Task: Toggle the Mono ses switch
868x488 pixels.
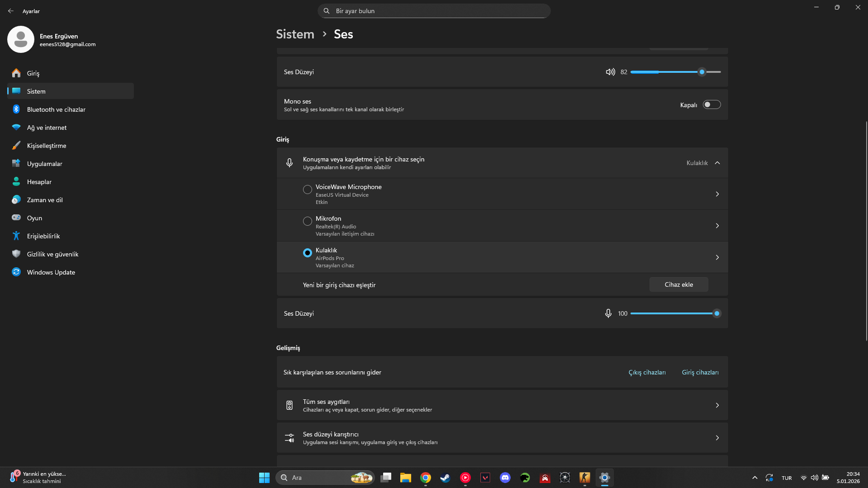Action: 711,105
